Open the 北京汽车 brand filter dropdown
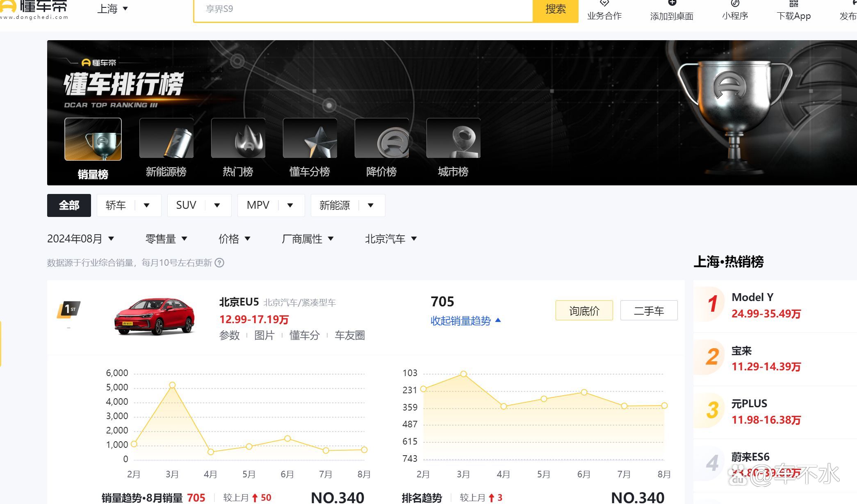The image size is (857, 504). pos(391,239)
